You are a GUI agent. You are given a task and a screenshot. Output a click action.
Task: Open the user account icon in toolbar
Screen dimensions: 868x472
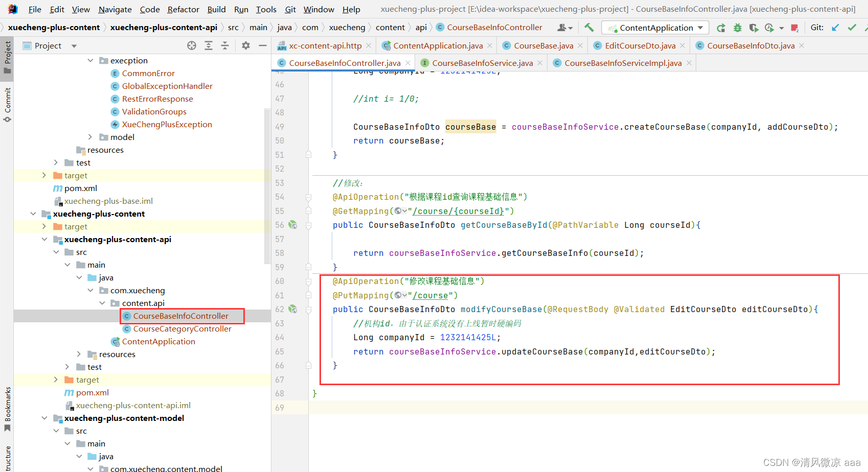[565, 28]
